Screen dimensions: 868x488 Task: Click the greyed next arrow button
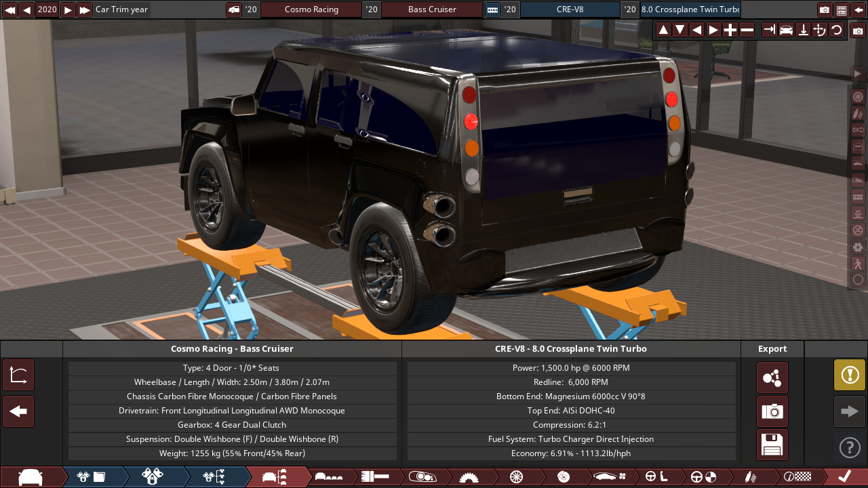click(850, 411)
